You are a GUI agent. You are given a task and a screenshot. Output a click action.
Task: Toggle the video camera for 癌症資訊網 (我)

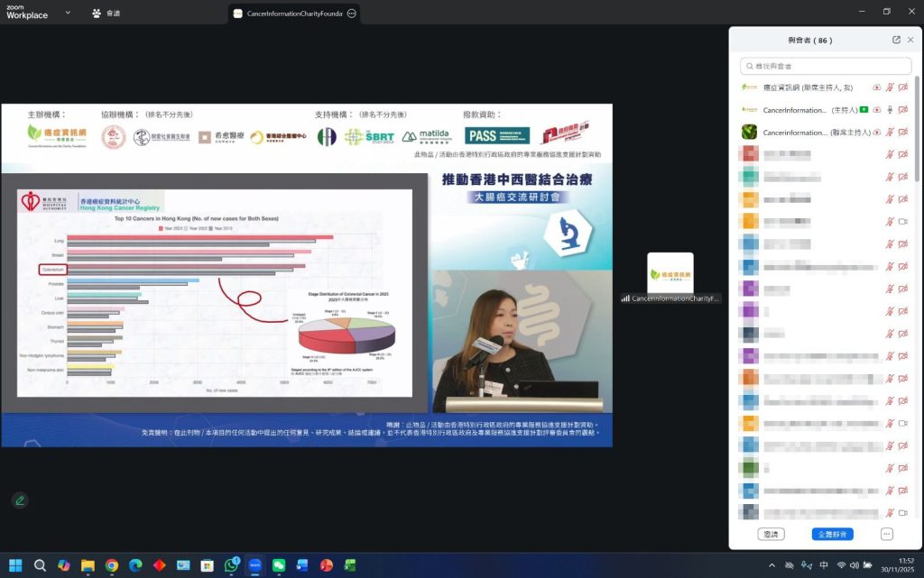click(x=903, y=87)
